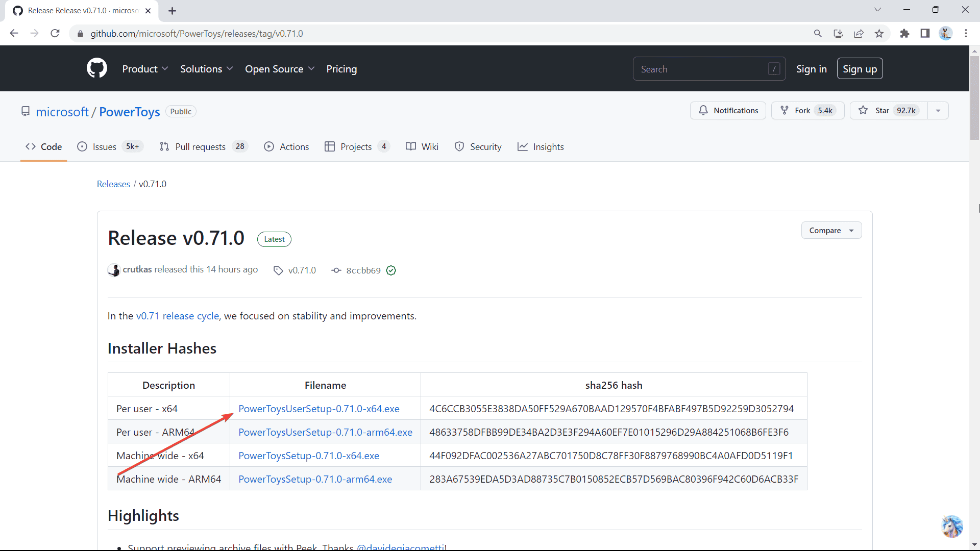Toggle the Chrome side panel icon
The height and width of the screenshot is (551, 980).
pyautogui.click(x=925, y=33)
